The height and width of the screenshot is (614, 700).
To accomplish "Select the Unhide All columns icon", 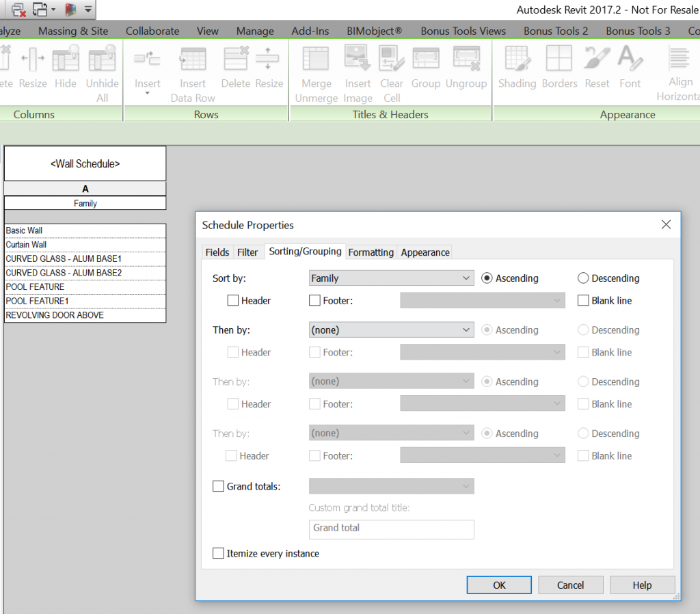I will click(x=102, y=66).
